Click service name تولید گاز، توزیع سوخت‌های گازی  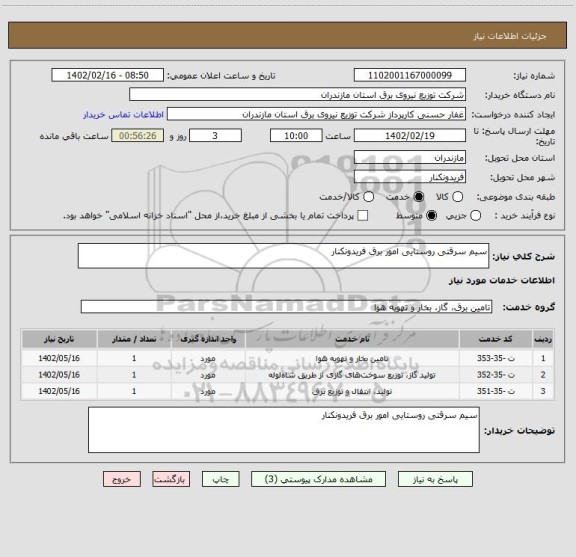tap(352, 375)
